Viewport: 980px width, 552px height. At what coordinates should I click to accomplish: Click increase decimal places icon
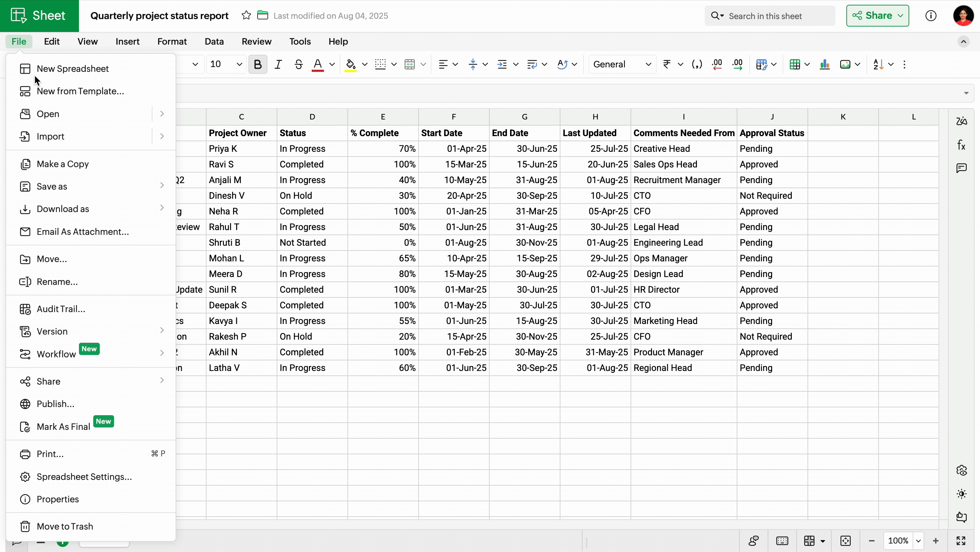click(x=737, y=64)
